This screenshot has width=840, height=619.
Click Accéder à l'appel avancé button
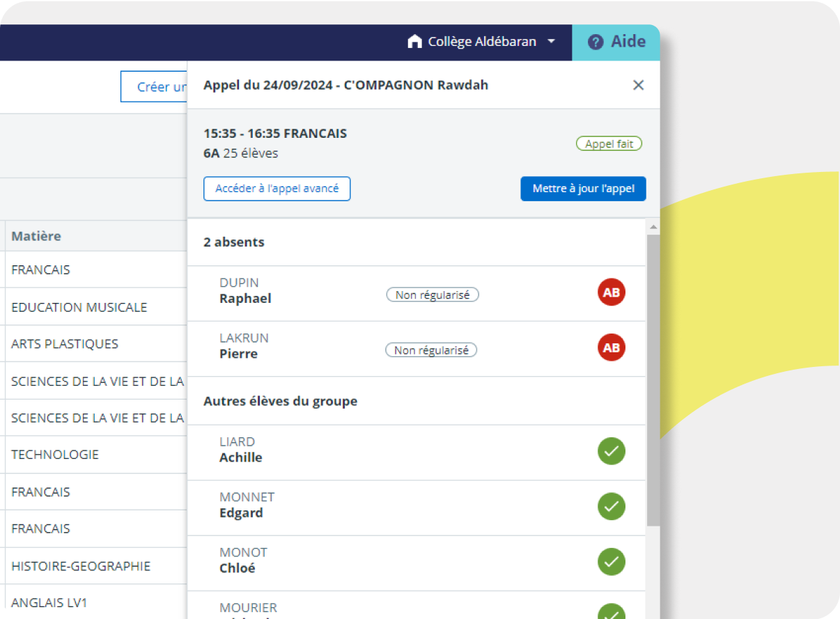pyautogui.click(x=277, y=189)
